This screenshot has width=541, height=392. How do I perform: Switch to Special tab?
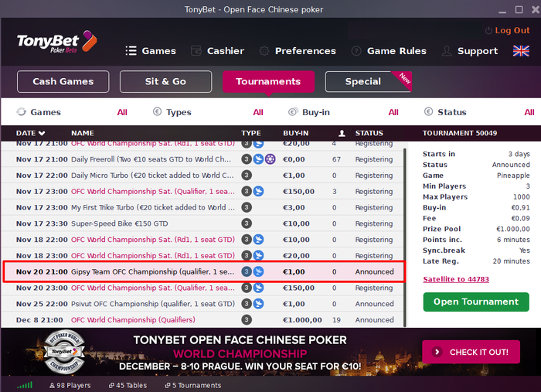coord(368,81)
